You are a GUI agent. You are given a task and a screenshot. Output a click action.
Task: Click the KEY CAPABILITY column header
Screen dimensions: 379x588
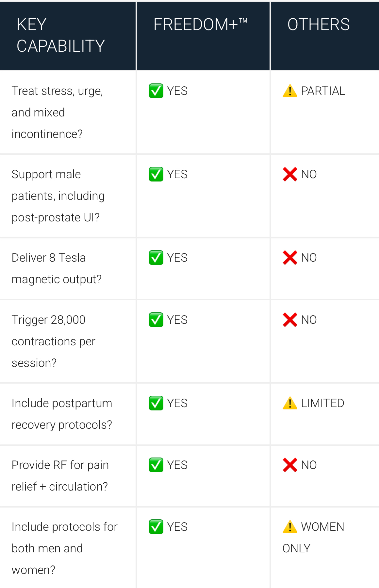point(61,35)
